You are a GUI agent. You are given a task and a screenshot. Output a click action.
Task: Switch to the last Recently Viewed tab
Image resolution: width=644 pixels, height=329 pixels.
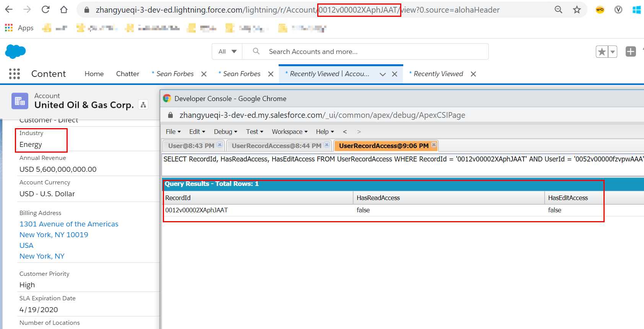pos(438,74)
